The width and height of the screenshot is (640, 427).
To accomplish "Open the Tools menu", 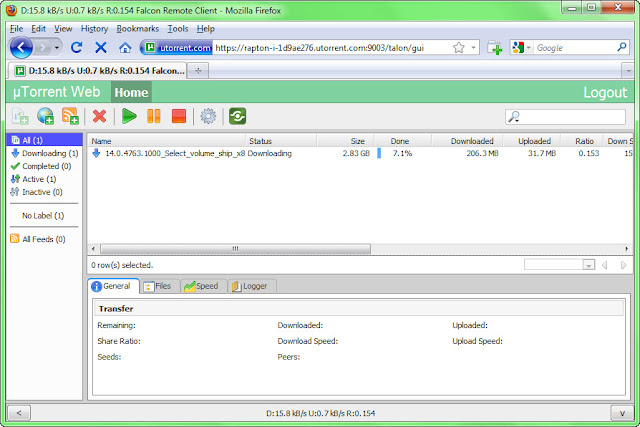I will coord(178,29).
